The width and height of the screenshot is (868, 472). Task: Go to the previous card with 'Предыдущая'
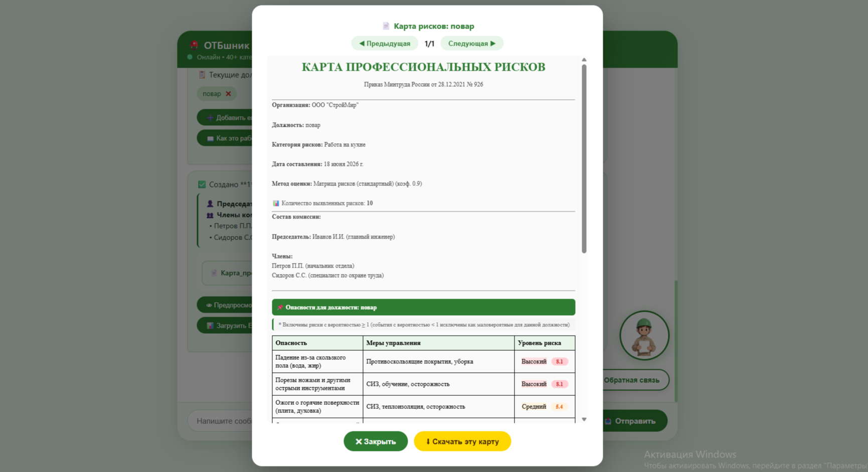tap(385, 44)
